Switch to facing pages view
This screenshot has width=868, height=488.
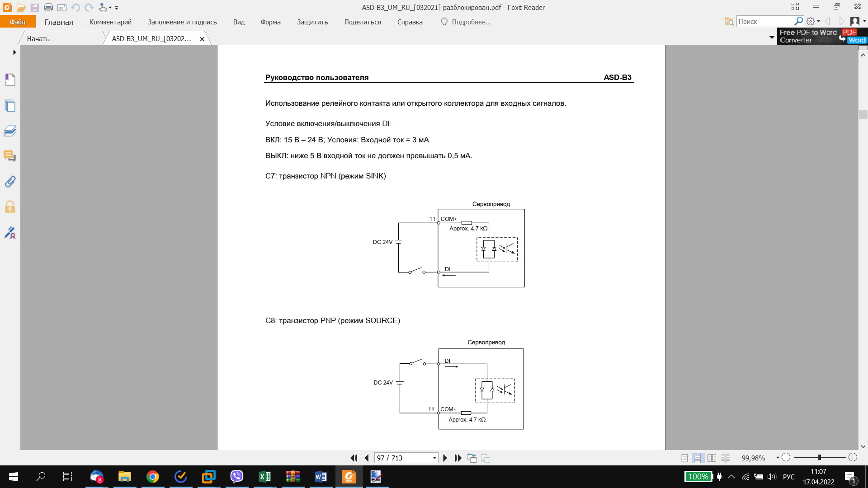(x=712, y=458)
